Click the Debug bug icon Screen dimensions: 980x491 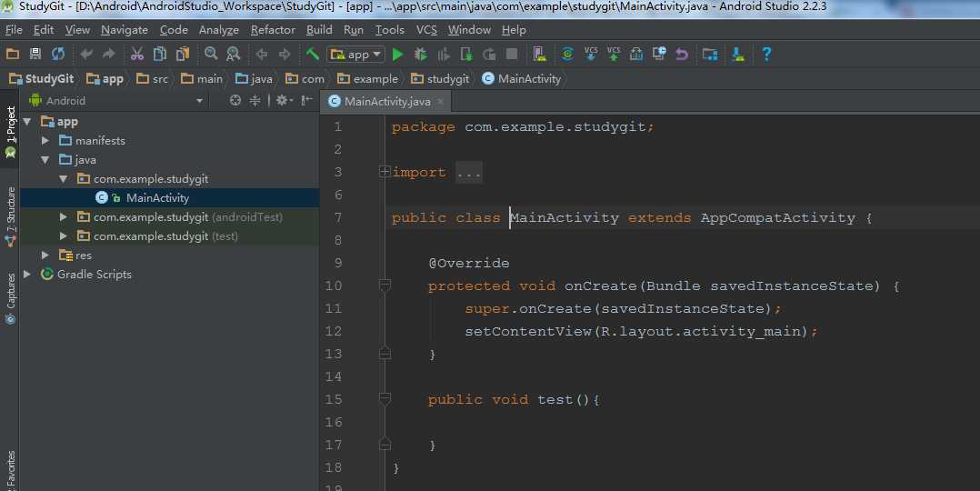(421, 55)
